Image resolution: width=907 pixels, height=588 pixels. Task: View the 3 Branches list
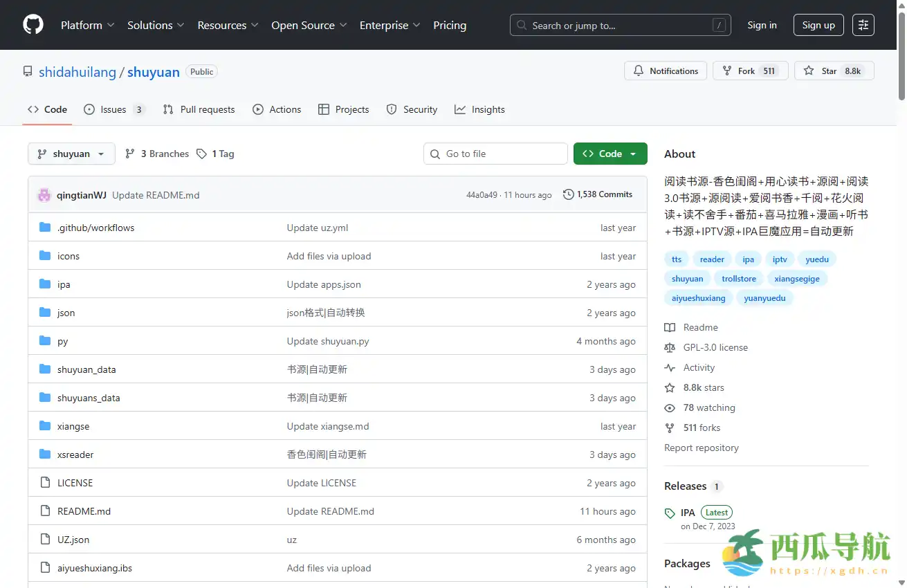[x=157, y=154]
